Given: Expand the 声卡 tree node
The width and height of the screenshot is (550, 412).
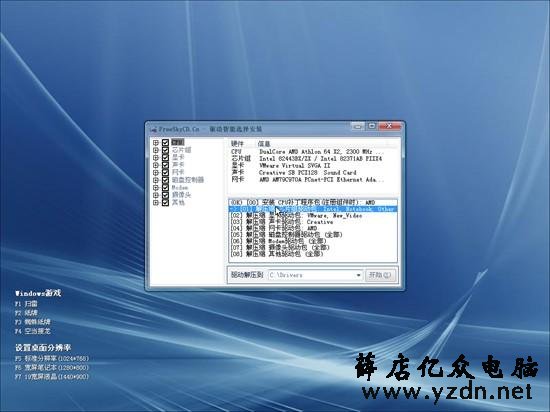Looking at the screenshot, I should [x=156, y=165].
